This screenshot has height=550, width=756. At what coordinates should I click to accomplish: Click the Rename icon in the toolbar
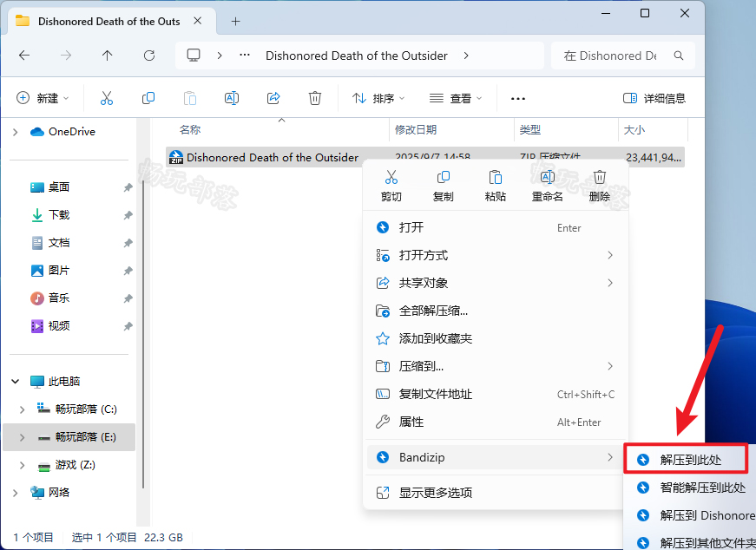pyautogui.click(x=232, y=98)
